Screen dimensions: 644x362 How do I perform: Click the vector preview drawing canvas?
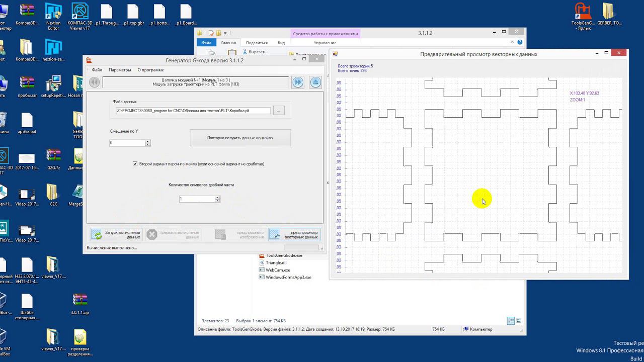pyautogui.click(x=484, y=174)
